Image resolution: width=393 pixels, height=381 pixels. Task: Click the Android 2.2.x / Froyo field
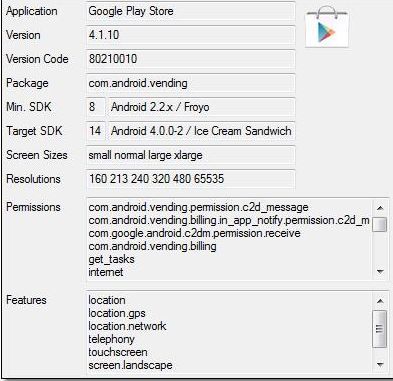click(x=201, y=107)
